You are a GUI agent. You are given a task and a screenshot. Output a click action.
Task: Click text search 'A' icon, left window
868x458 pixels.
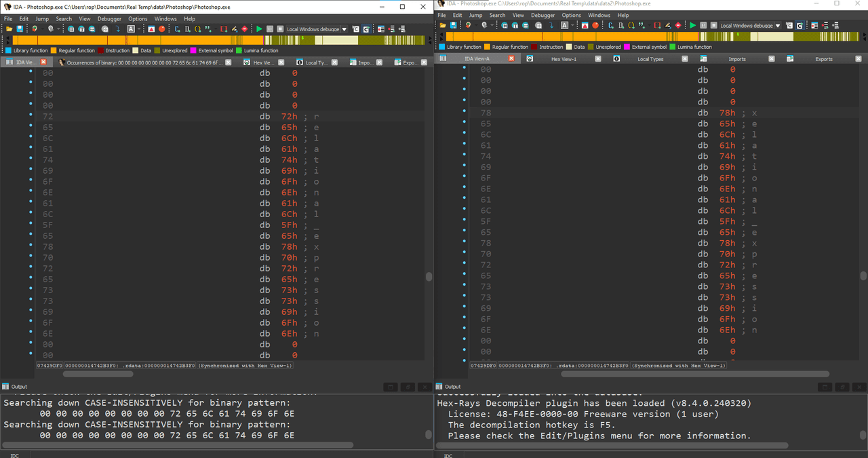click(x=131, y=29)
